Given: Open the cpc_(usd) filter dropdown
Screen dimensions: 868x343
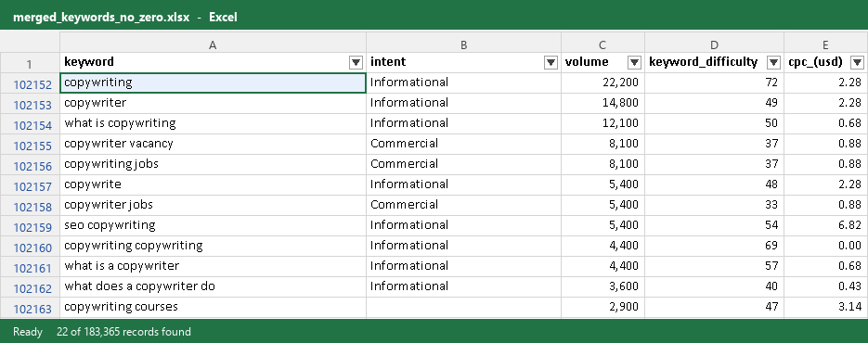Looking at the screenshot, I should coord(858,62).
